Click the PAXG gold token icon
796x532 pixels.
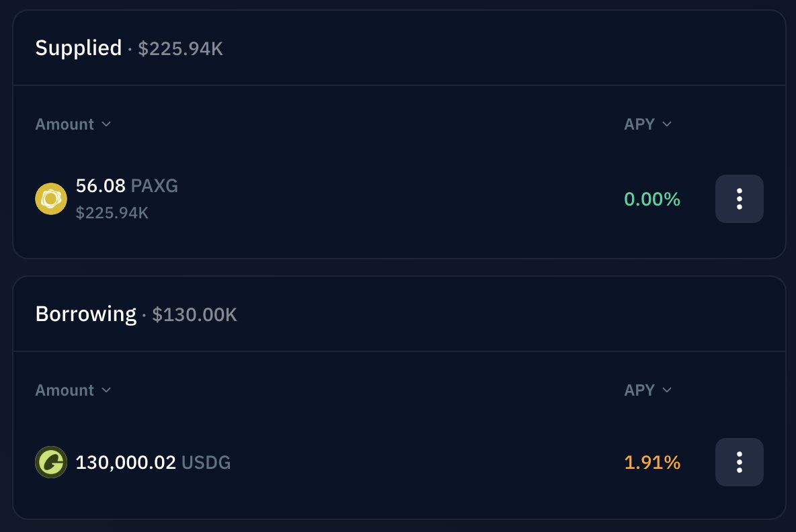point(51,199)
